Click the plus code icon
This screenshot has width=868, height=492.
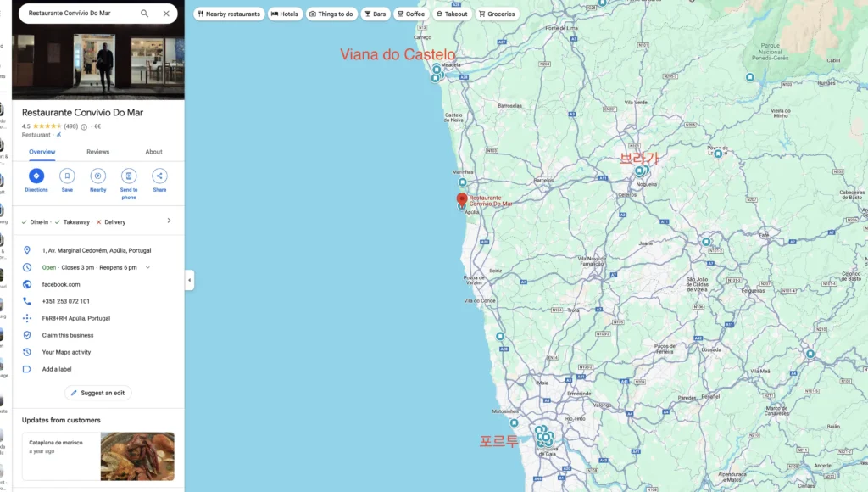tap(26, 318)
